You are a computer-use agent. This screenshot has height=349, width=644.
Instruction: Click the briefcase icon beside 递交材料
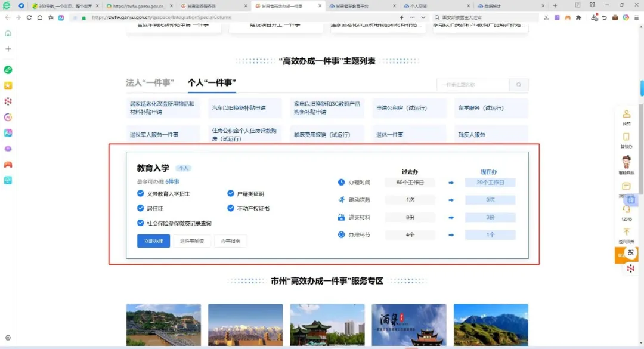pyautogui.click(x=341, y=217)
